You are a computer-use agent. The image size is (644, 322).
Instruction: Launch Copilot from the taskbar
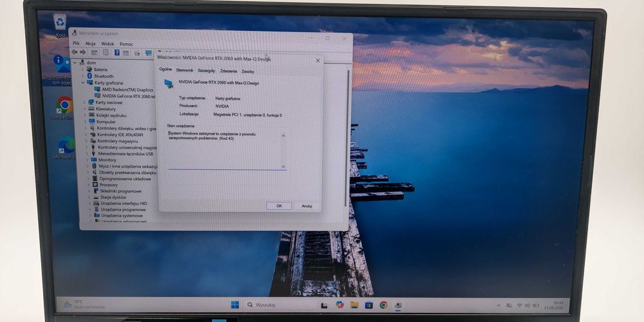click(339, 305)
